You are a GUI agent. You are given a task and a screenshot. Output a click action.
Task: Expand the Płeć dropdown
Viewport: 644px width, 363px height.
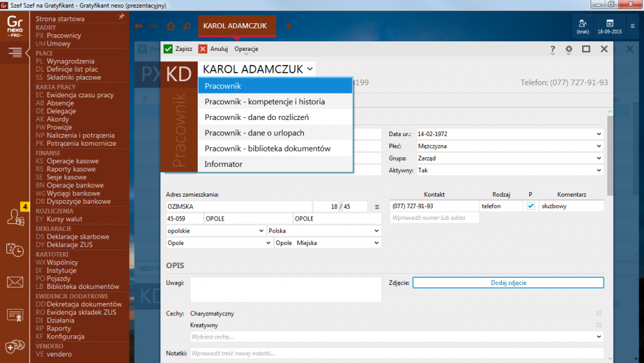click(x=599, y=146)
